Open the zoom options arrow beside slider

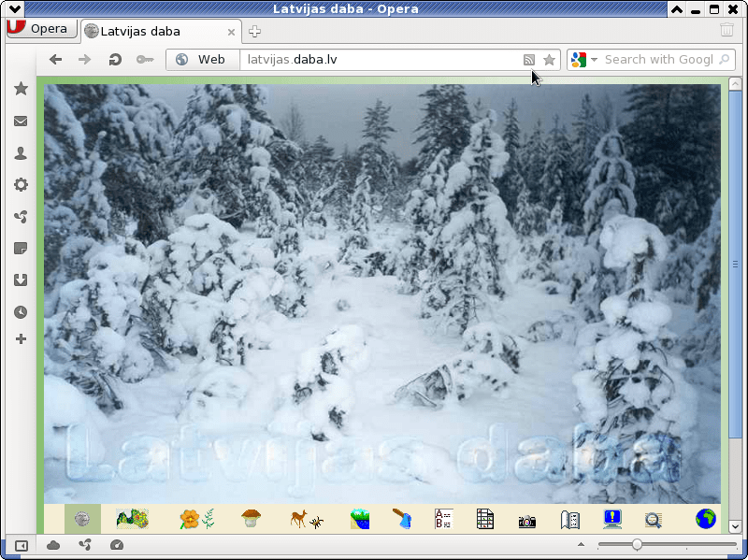coord(581,544)
